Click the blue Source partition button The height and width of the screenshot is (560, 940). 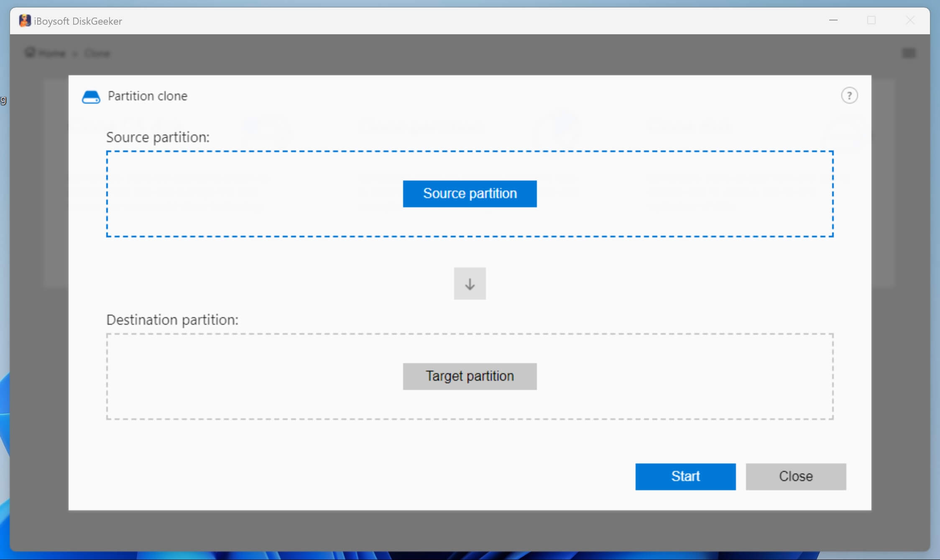[x=470, y=194]
